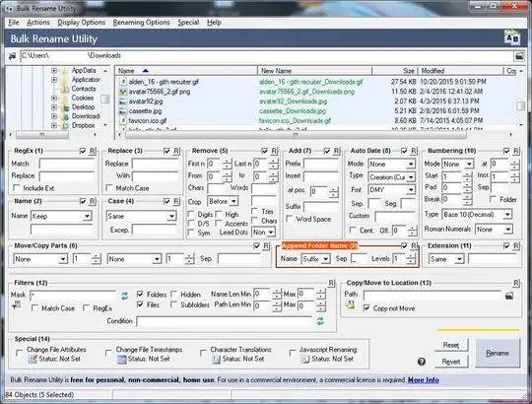Toggle the Word Space checkbox
This screenshot has width=532, height=404.
coord(290,219)
